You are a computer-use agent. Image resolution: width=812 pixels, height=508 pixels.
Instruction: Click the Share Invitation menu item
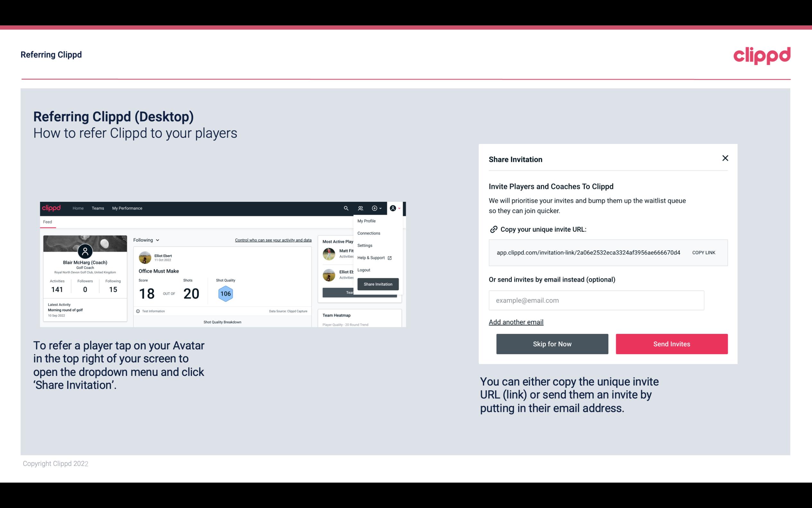coord(378,284)
